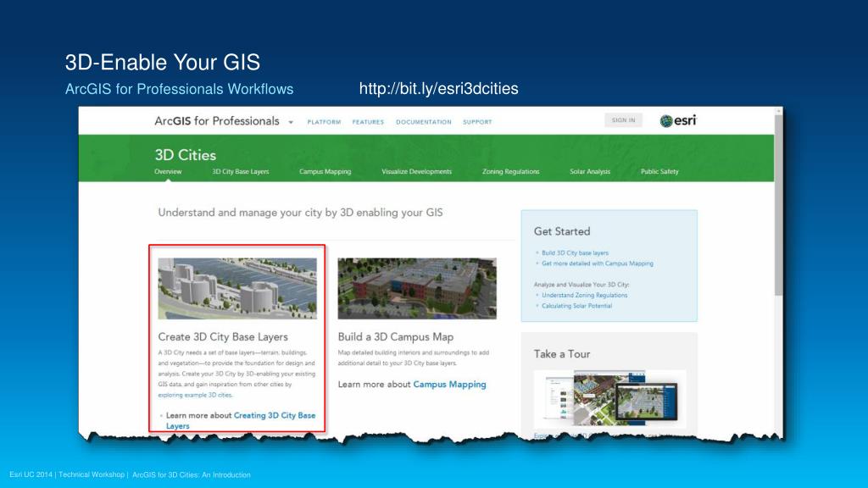
Task: Click the Take a Tour heading
Action: tap(562, 354)
